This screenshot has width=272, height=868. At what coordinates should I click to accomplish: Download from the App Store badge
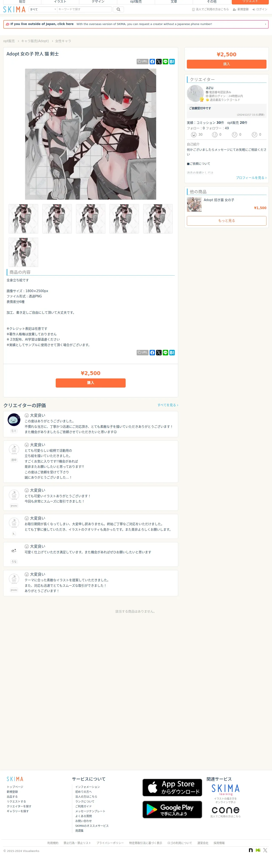(x=172, y=788)
